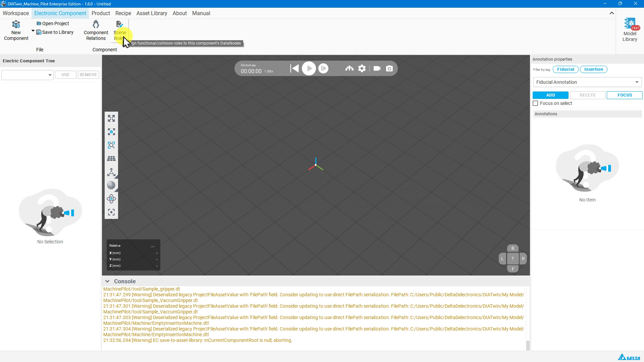Save the component with Save to Library
Viewport: 644px width, 362px height.
coord(55,32)
